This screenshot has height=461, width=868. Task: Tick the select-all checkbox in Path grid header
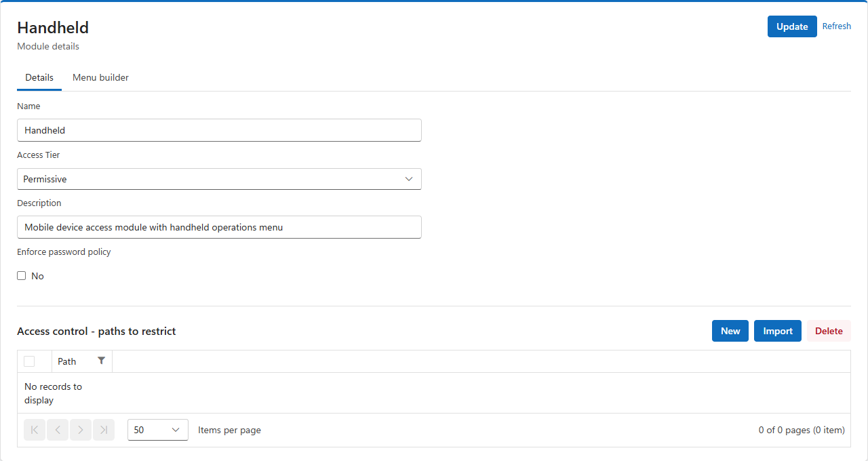tap(29, 361)
